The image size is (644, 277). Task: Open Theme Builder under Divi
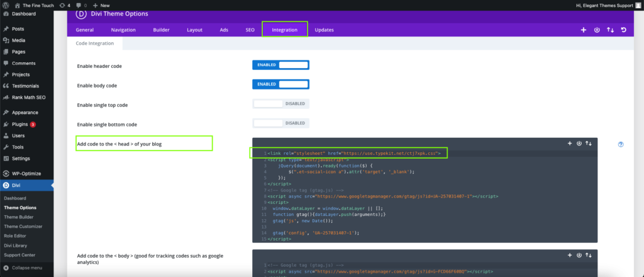pos(19,217)
